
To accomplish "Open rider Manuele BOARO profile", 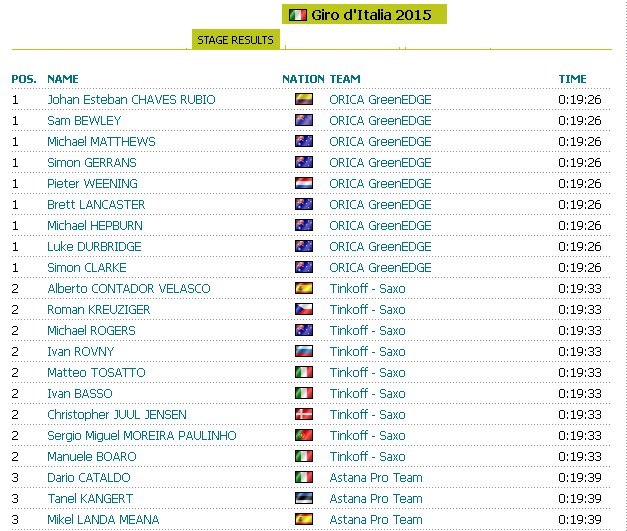I will (x=92, y=456).
